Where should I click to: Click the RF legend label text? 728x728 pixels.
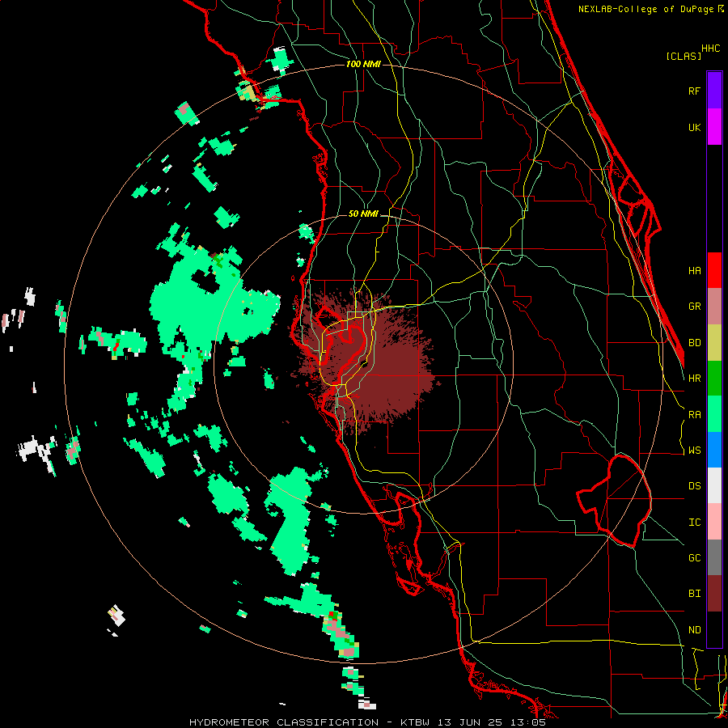click(x=694, y=91)
